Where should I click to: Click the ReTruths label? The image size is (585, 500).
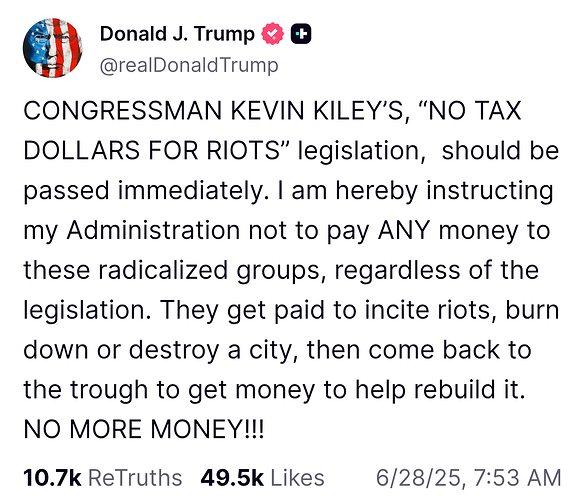135,478
